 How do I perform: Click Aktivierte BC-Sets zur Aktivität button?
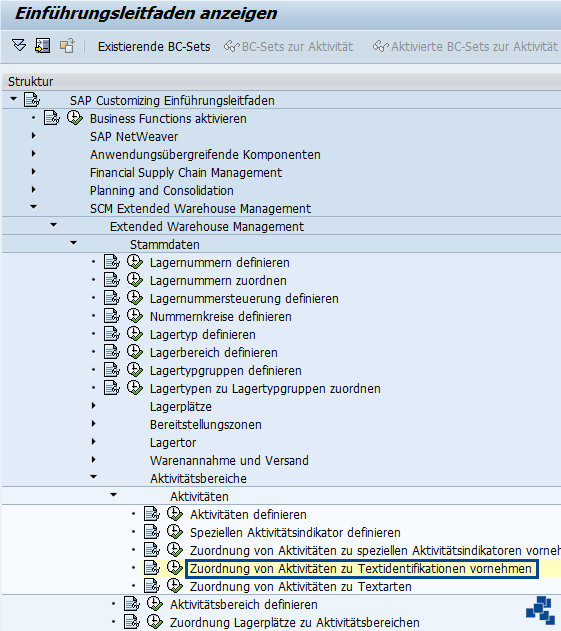[x=466, y=47]
